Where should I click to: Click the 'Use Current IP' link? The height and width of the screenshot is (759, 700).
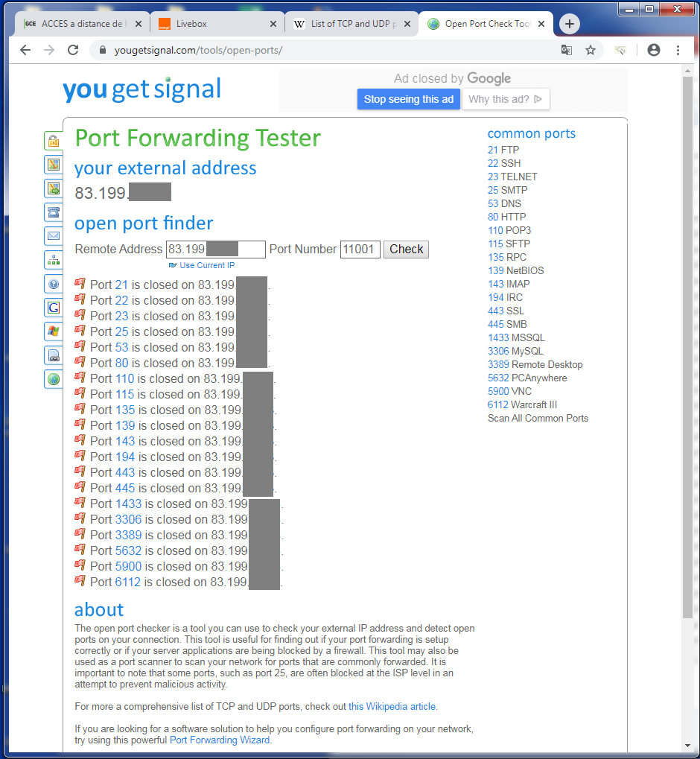click(206, 265)
